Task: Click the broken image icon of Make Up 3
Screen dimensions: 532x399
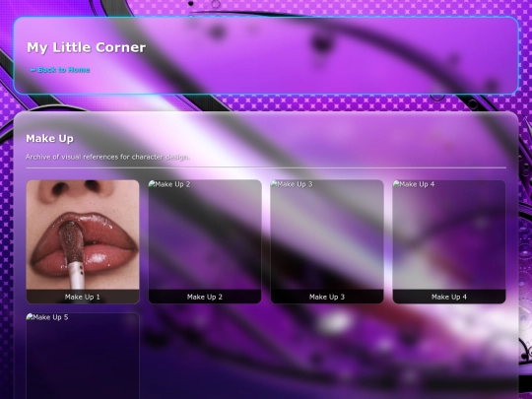Action: pyautogui.click(x=274, y=184)
